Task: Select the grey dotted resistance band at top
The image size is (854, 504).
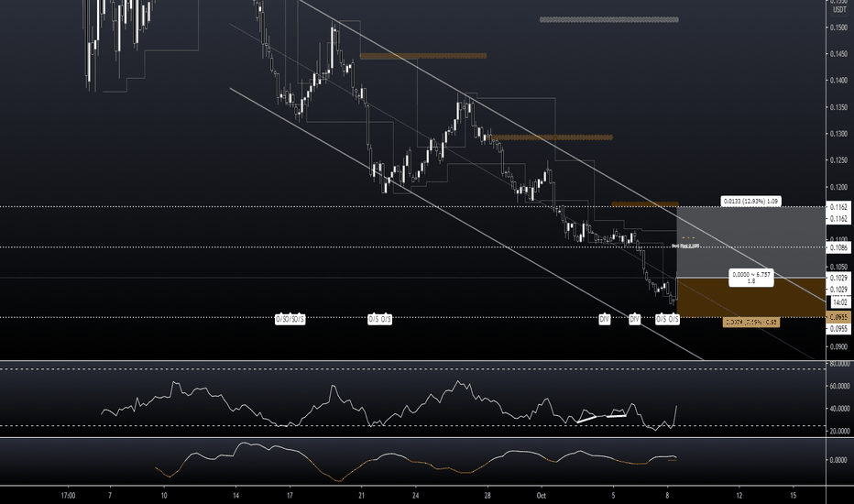Action: [609, 19]
